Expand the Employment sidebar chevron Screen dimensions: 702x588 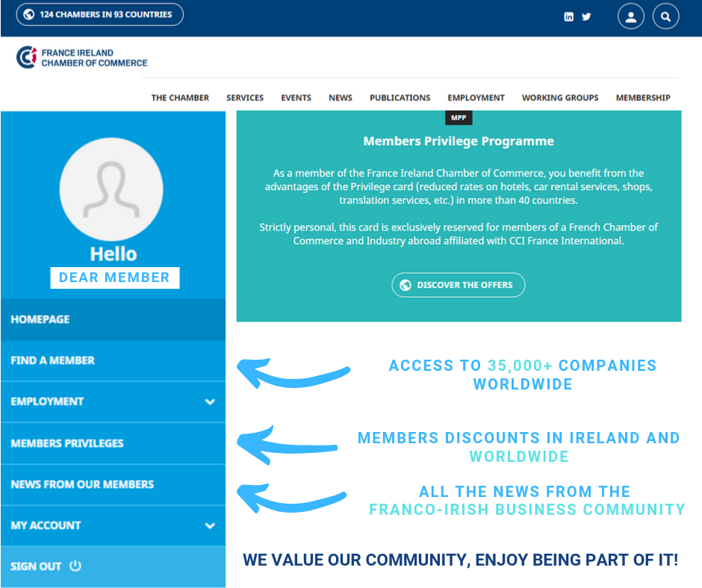point(210,401)
